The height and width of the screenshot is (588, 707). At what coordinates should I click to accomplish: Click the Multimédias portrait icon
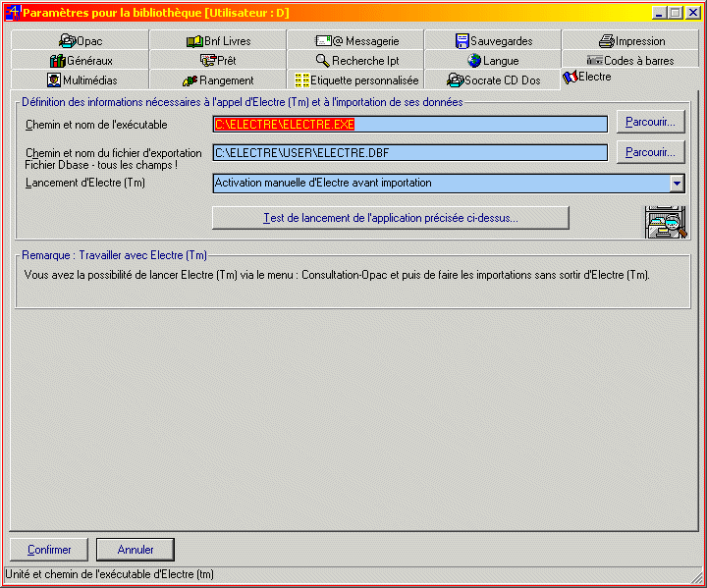pyautogui.click(x=54, y=80)
